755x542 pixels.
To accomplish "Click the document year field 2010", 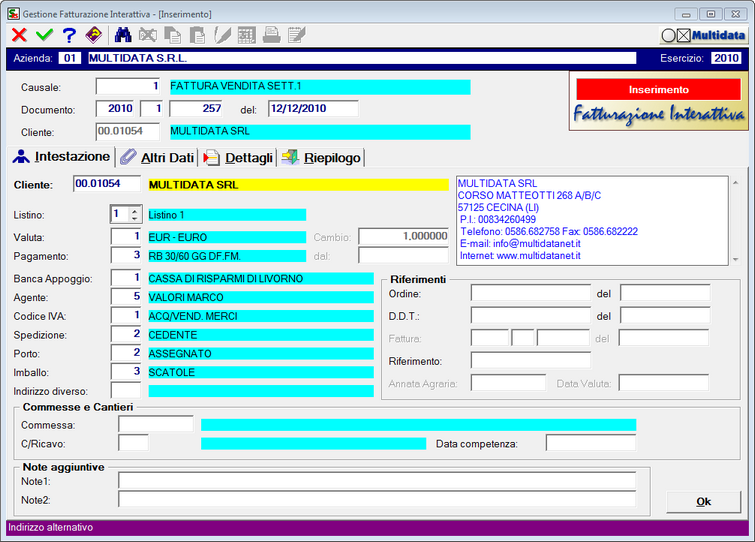I will (115, 109).
